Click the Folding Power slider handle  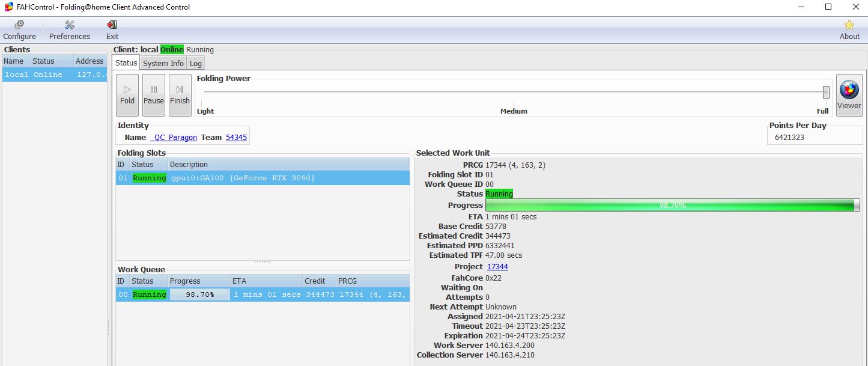pyautogui.click(x=826, y=92)
